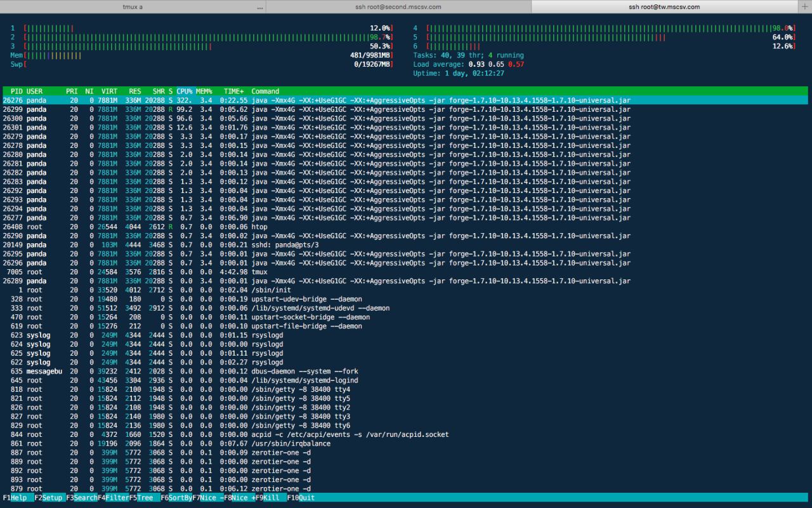Click F8 Nice + in footer
The height and width of the screenshot is (508, 812).
coord(239,498)
